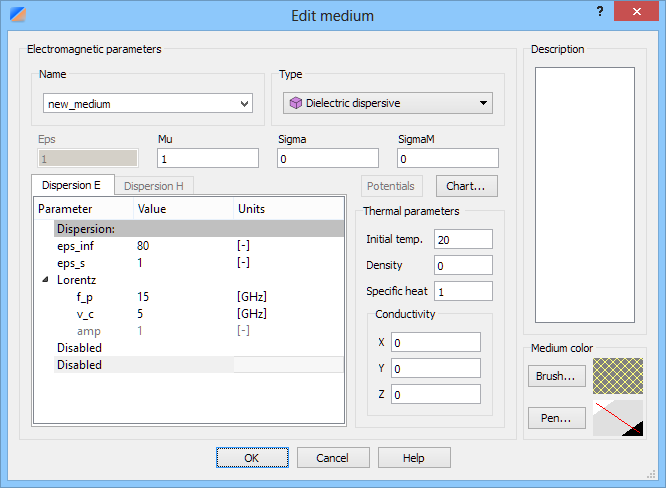This screenshot has height=488, width=666.
Task: Click the Brush... button
Action: coord(556,376)
